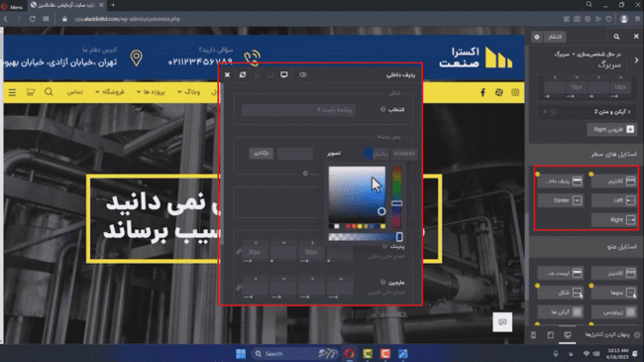Open row styles Container option
This screenshot has height=362, width=644.
613,181
